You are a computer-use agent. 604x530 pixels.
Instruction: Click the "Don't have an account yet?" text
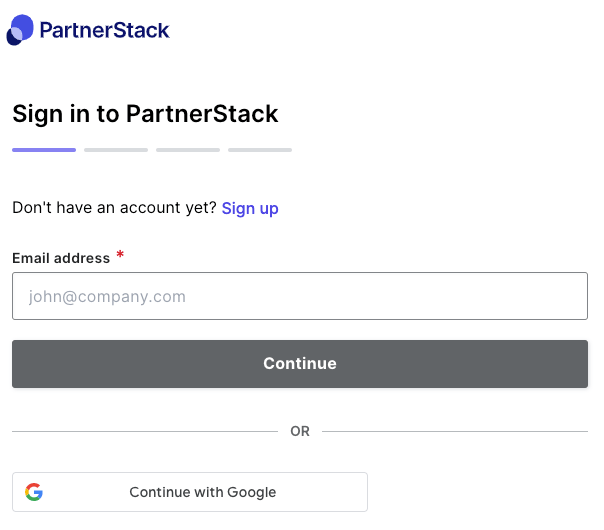(115, 208)
